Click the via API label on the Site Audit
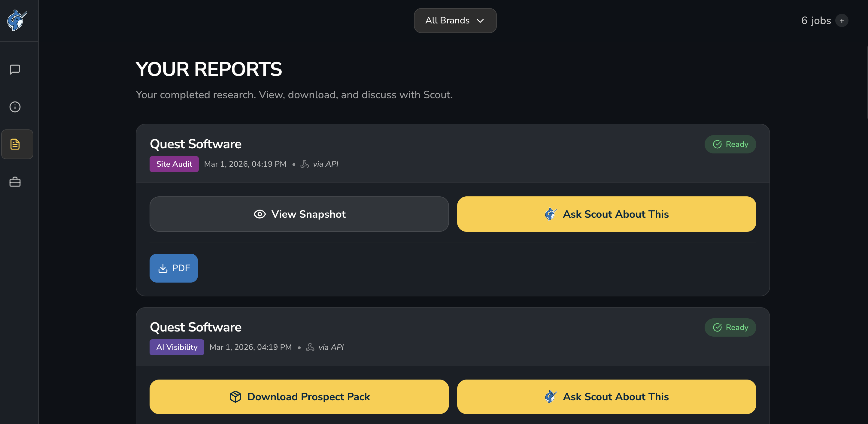 325,164
